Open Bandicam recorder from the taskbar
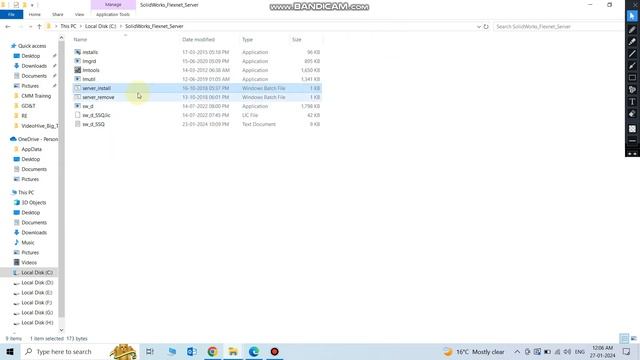The height and width of the screenshot is (360, 640). (x=275, y=351)
